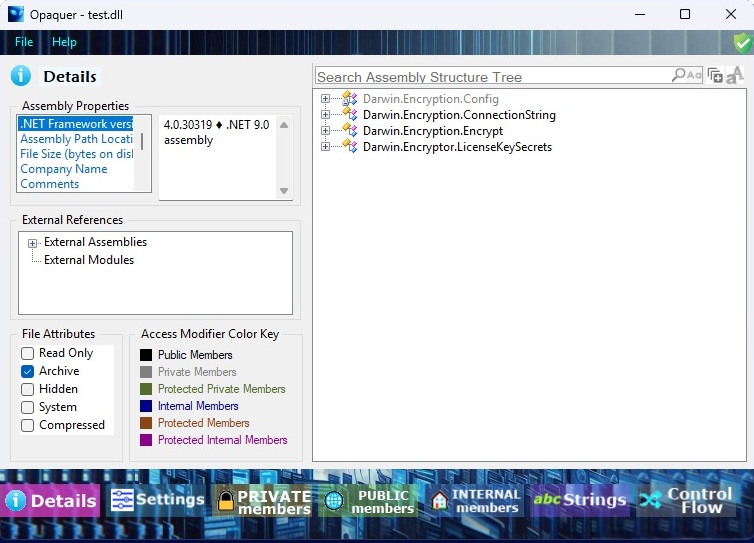The width and height of the screenshot is (754, 543).
Task: Toggle the Hidden checkbox
Action: pyautogui.click(x=27, y=389)
